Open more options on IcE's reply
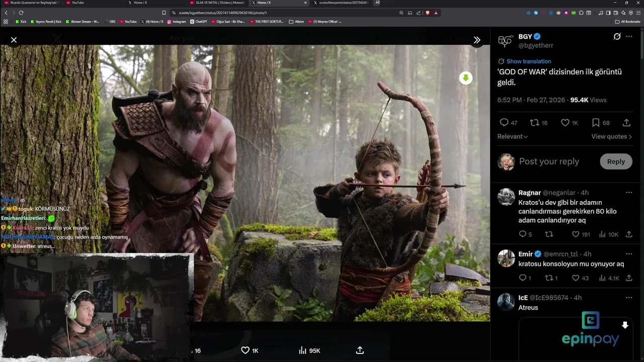 [x=629, y=298]
